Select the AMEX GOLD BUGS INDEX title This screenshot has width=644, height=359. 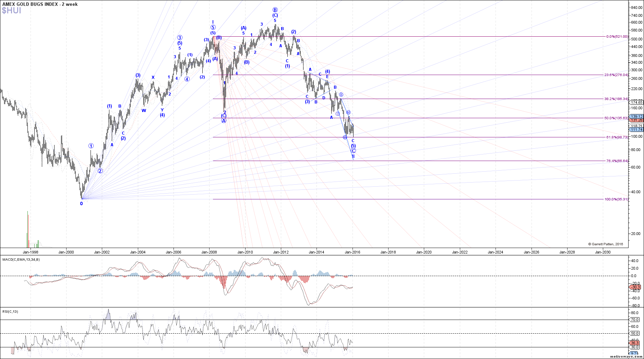[x=40, y=4]
